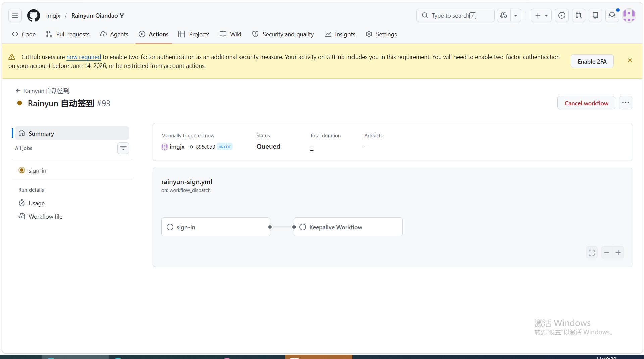Screen dimensions: 644x359
Task: Select the Keepalive Workflow job node
Action: tap(348, 227)
